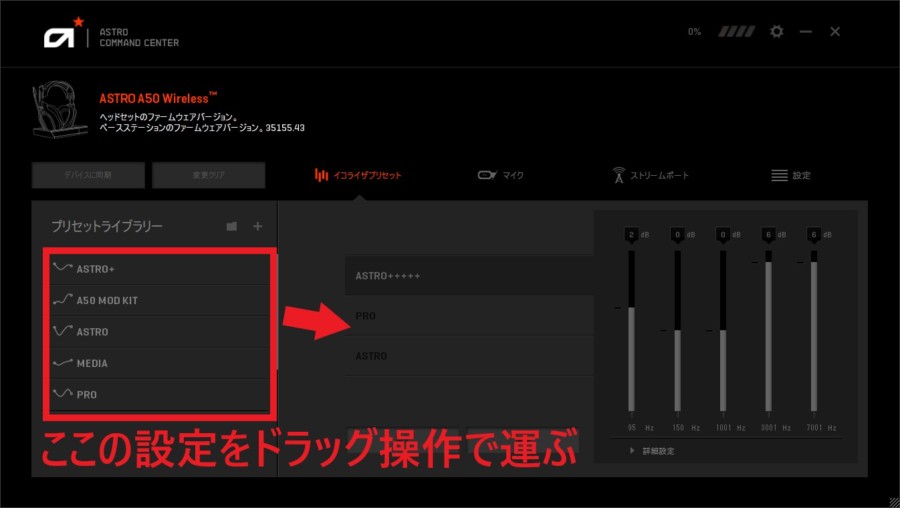Click the MEDIA preset curve icon

pos(62,363)
